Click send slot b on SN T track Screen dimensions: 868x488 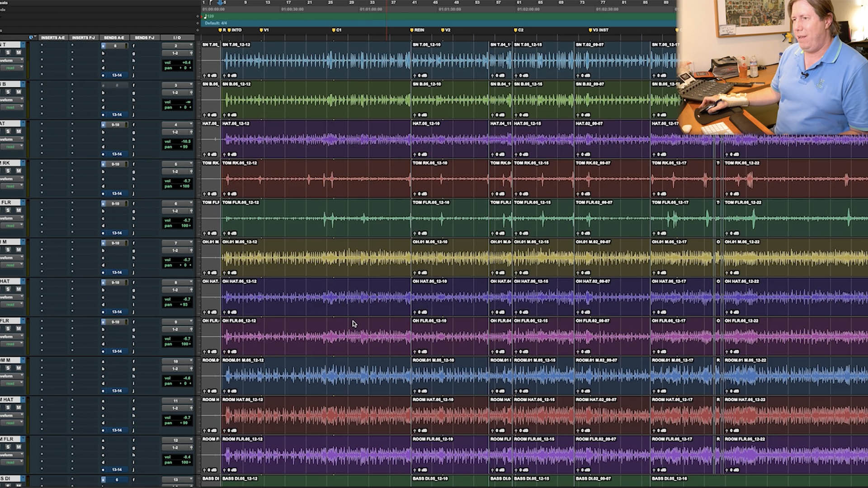point(103,53)
